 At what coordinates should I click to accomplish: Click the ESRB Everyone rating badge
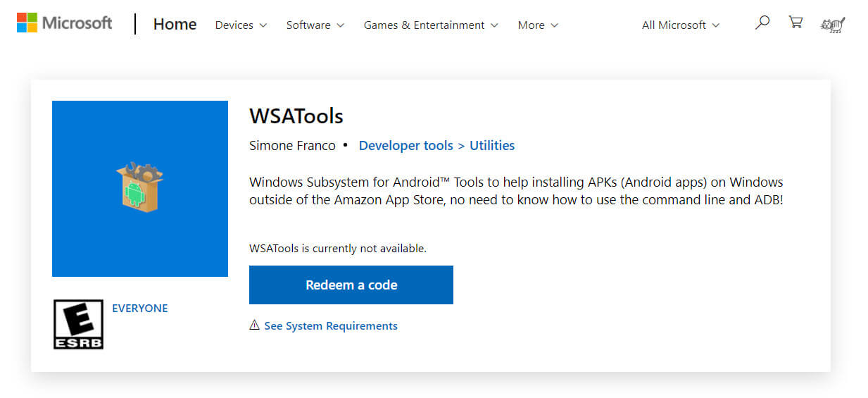click(78, 324)
